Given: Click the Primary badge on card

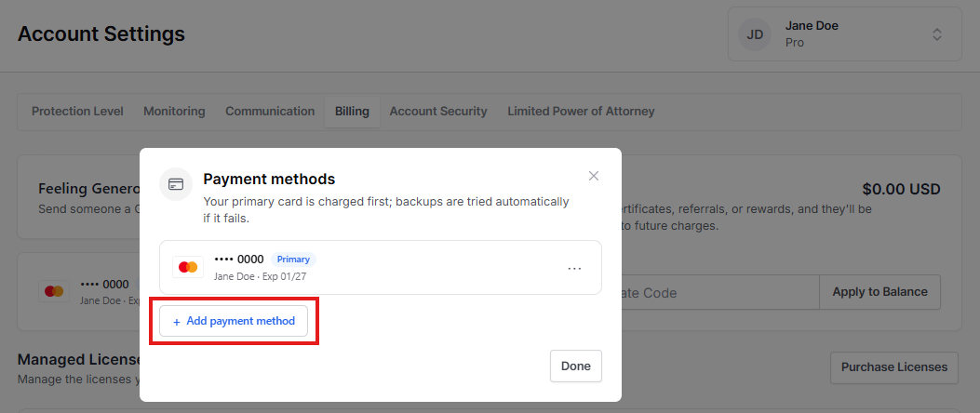Looking at the screenshot, I should [293, 260].
